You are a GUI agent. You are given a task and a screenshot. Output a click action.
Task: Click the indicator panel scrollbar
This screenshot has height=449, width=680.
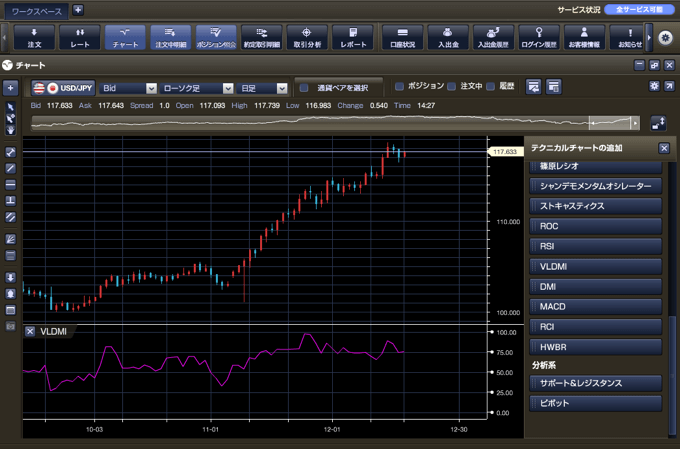(672, 377)
